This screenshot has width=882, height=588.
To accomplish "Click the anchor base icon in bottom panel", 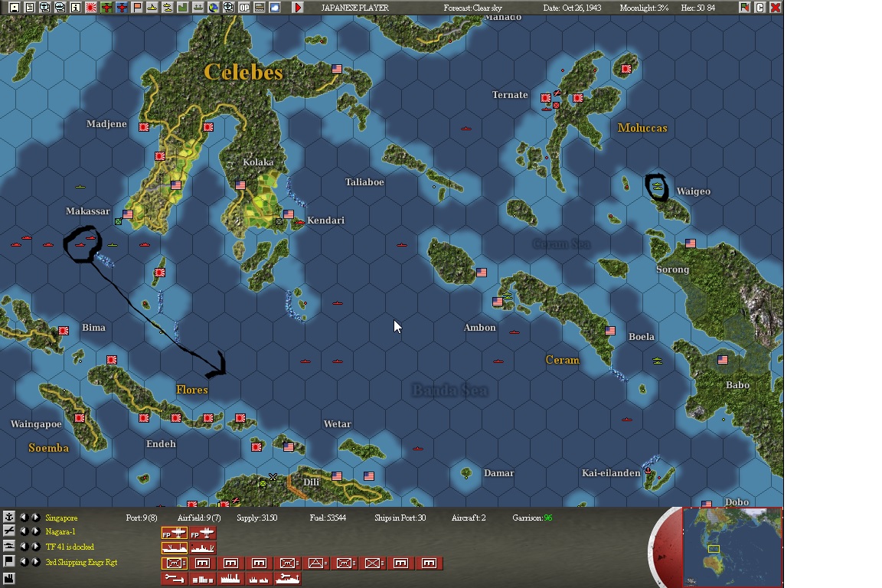I will click(9, 517).
